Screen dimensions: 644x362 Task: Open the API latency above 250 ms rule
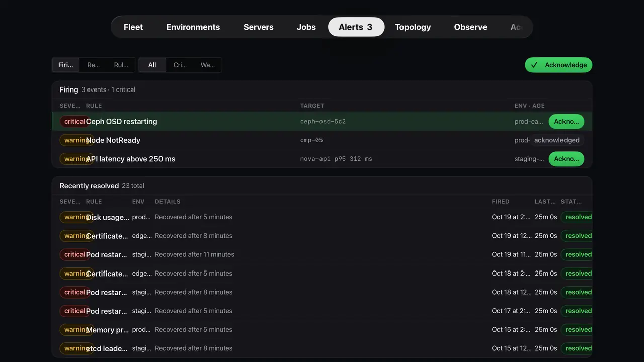point(131,159)
